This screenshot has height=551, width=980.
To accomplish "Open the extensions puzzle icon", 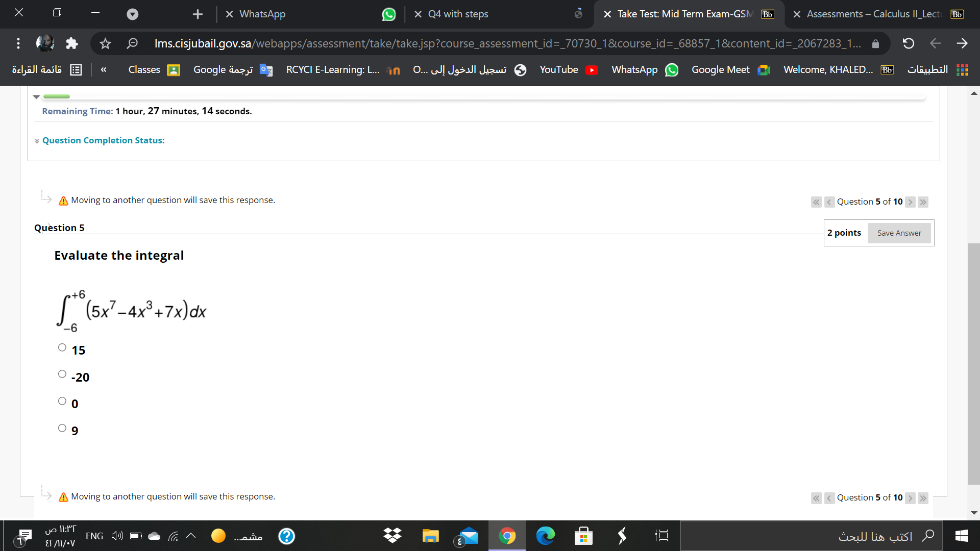I will point(72,44).
